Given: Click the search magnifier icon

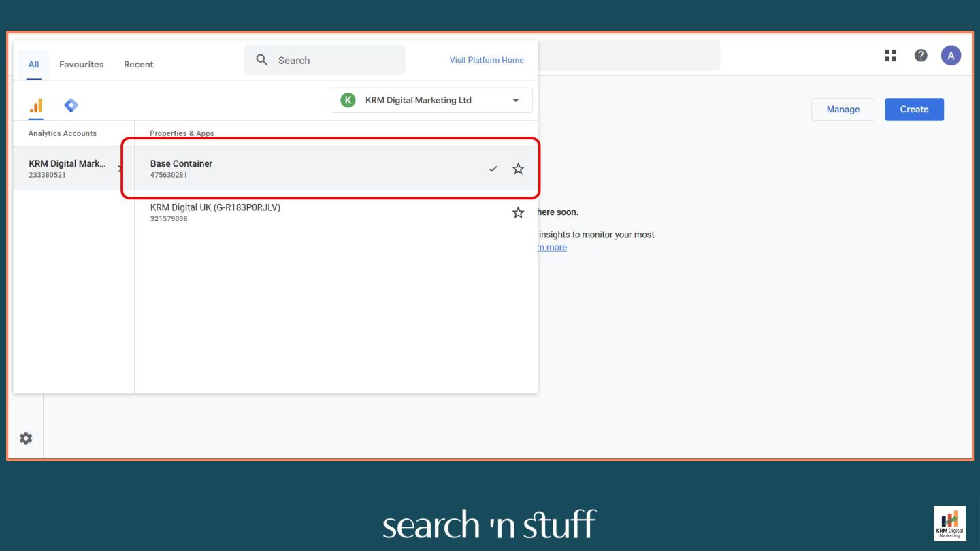Looking at the screenshot, I should point(262,60).
